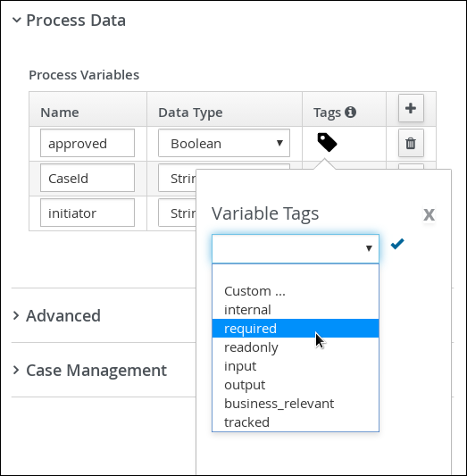Image resolution: width=467 pixels, height=476 pixels.
Task: Click the Process Variables label
Action: click(84, 75)
